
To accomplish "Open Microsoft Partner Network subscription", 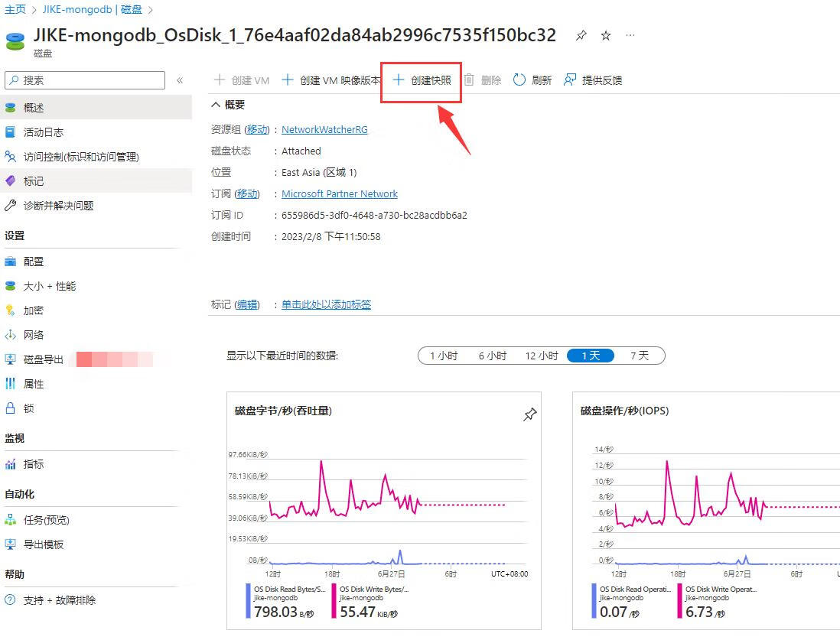I will pyautogui.click(x=340, y=194).
